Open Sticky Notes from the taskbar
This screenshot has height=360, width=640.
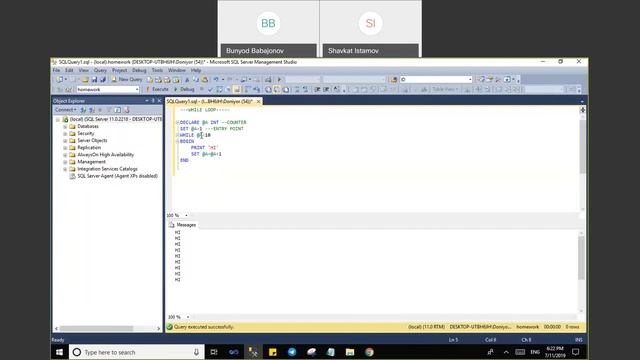point(273,352)
